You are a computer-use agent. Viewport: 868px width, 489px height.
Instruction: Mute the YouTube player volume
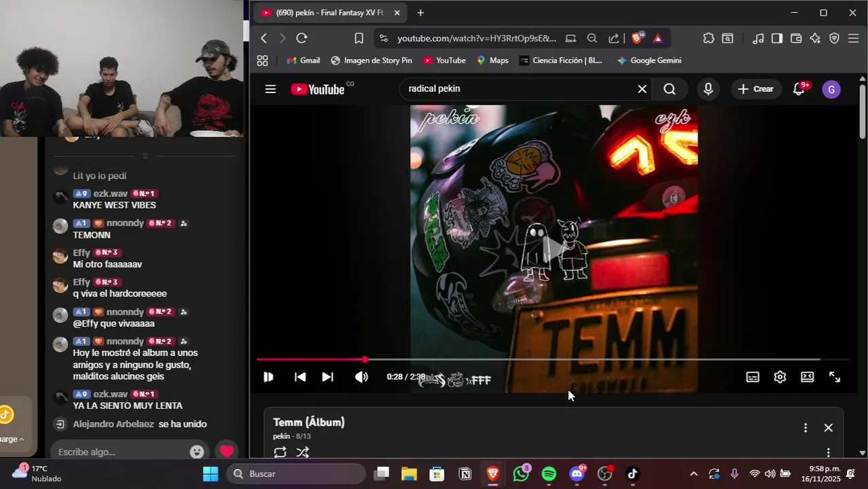[361, 377]
